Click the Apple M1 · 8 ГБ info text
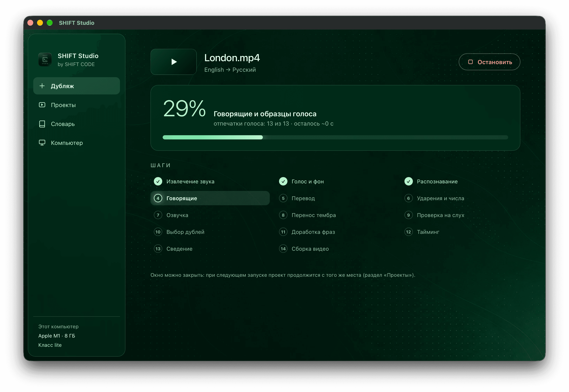Screen dimensions: 569x392 click(57, 336)
